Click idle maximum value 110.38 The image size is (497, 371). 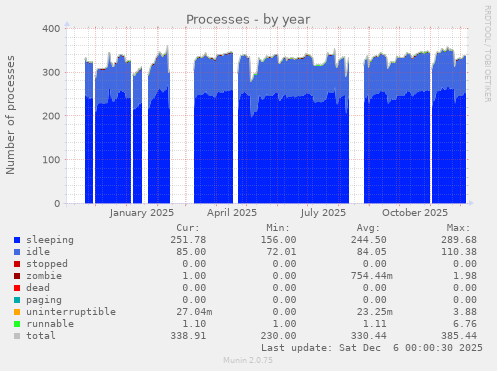coord(459,252)
